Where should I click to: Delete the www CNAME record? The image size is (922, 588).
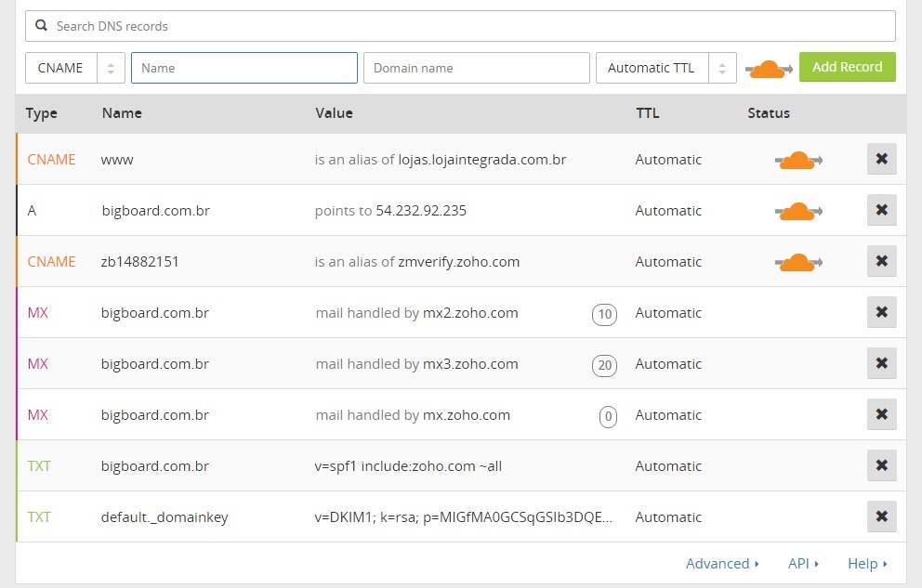tap(881, 160)
